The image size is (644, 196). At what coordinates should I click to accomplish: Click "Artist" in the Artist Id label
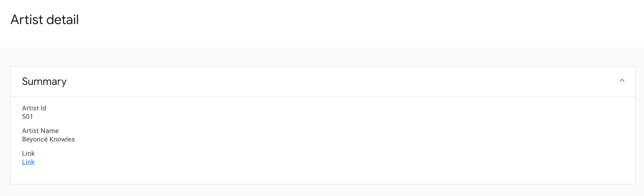[x=30, y=108]
